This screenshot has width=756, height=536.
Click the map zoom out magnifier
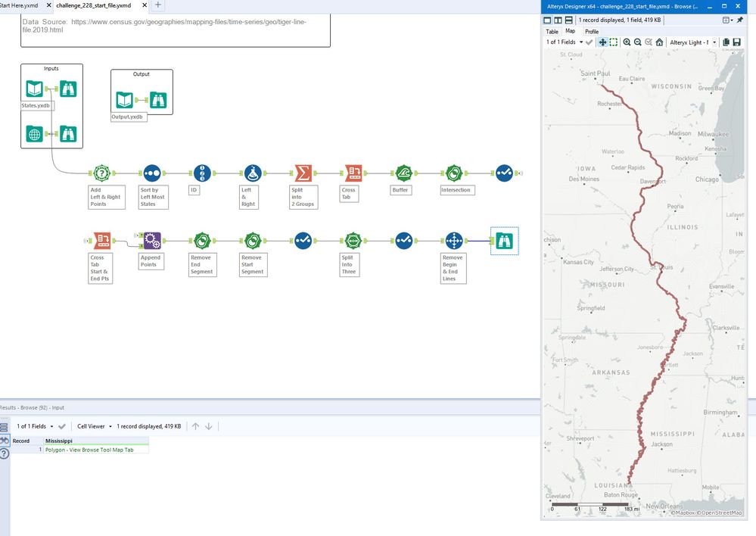pos(637,42)
